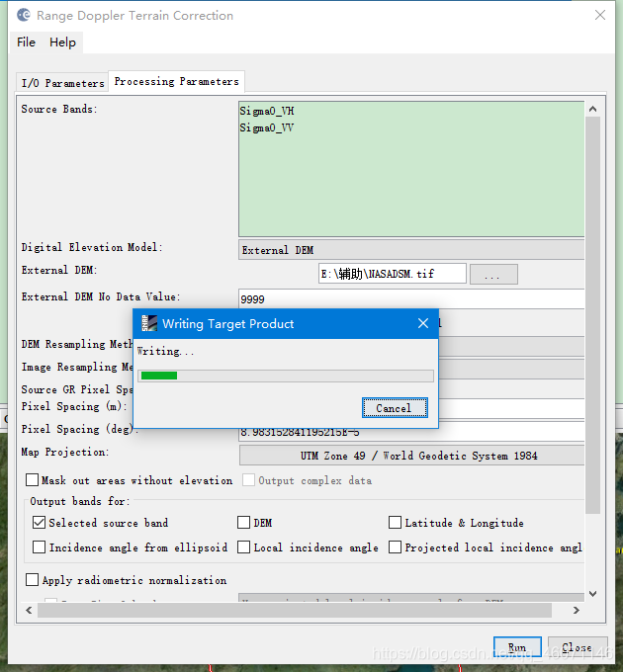Uncheck Selected source band option
The image size is (623, 672).
click(x=39, y=523)
